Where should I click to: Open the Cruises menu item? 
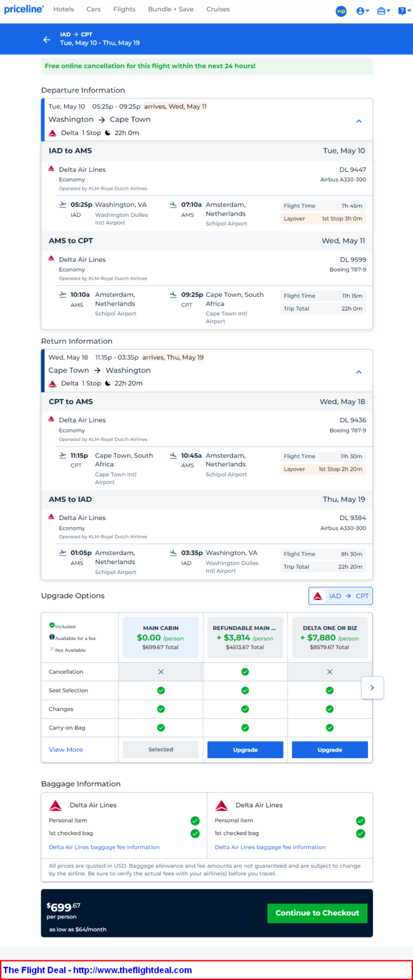tap(218, 9)
